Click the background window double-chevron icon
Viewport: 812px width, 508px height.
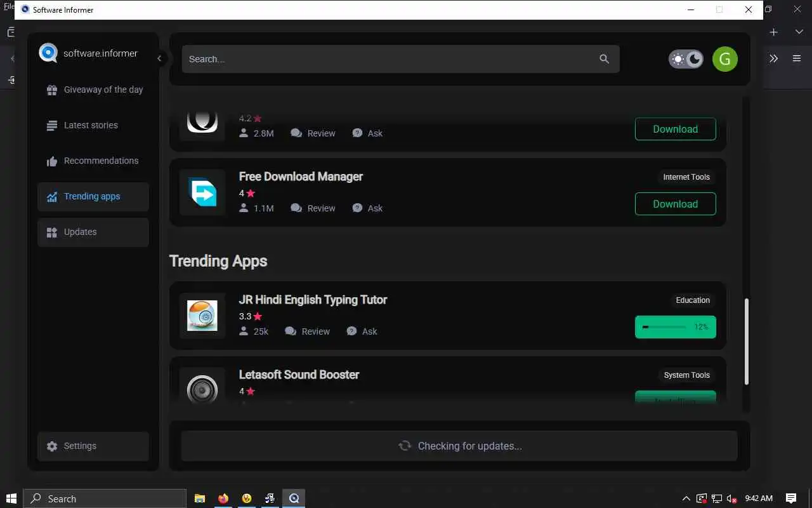774,58
